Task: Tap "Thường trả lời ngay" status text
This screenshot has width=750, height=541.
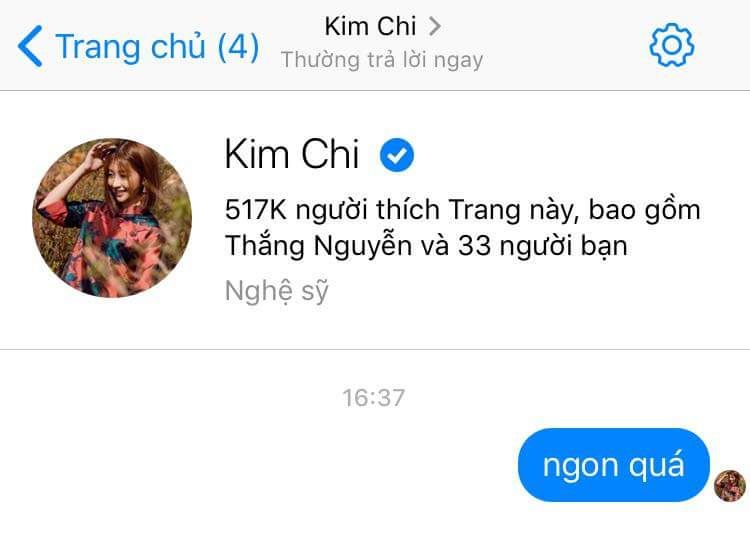Action: (x=382, y=60)
